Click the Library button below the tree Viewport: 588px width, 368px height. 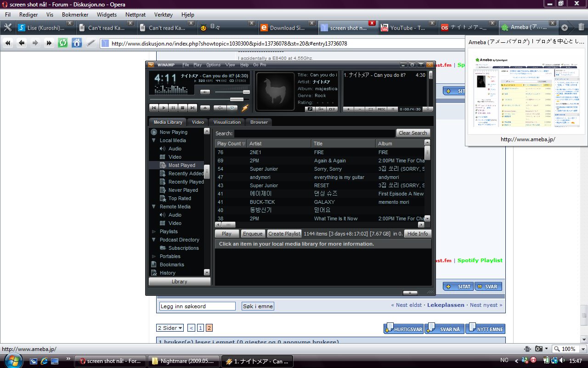coord(179,282)
